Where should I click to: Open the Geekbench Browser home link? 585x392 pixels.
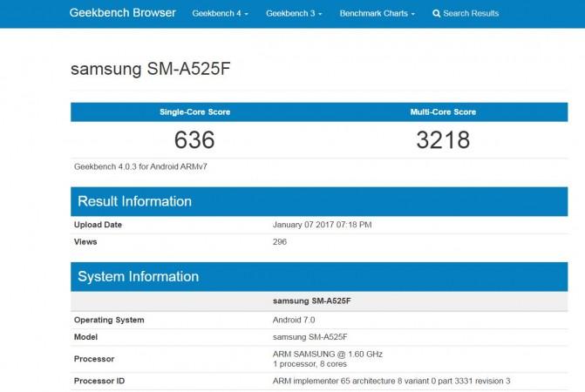tap(122, 13)
